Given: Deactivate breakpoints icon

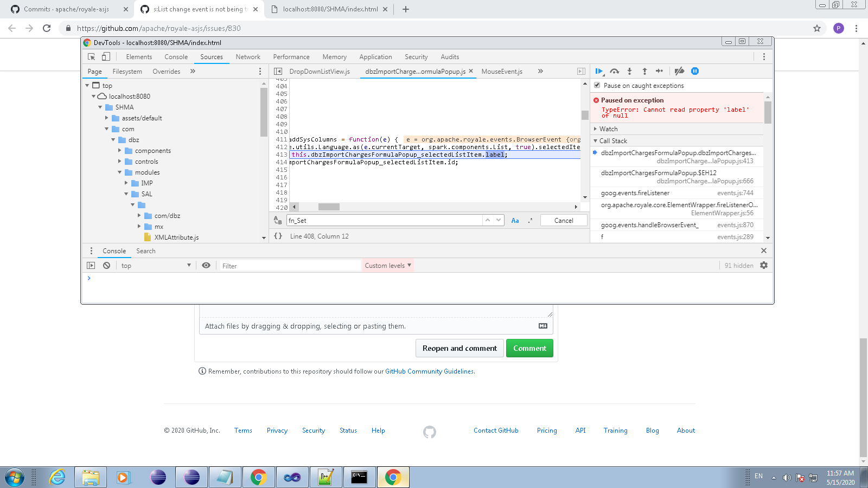Looking at the screenshot, I should pyautogui.click(x=679, y=71).
